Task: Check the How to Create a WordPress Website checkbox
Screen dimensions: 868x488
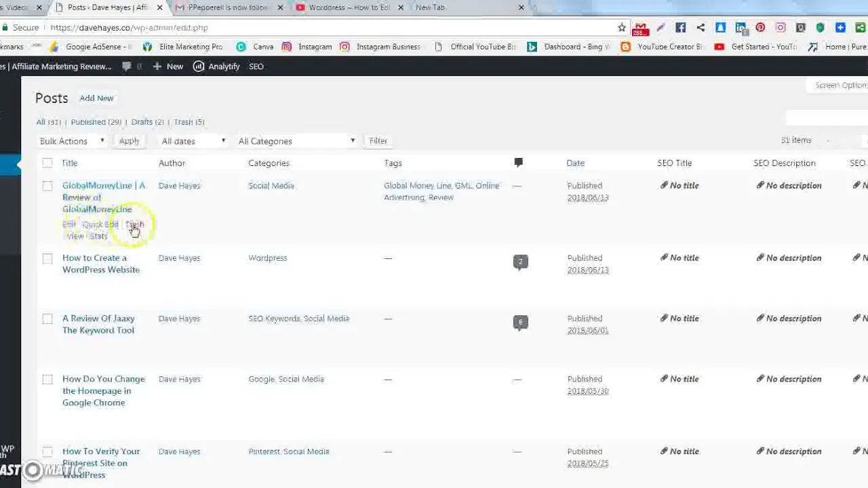Action: point(47,258)
